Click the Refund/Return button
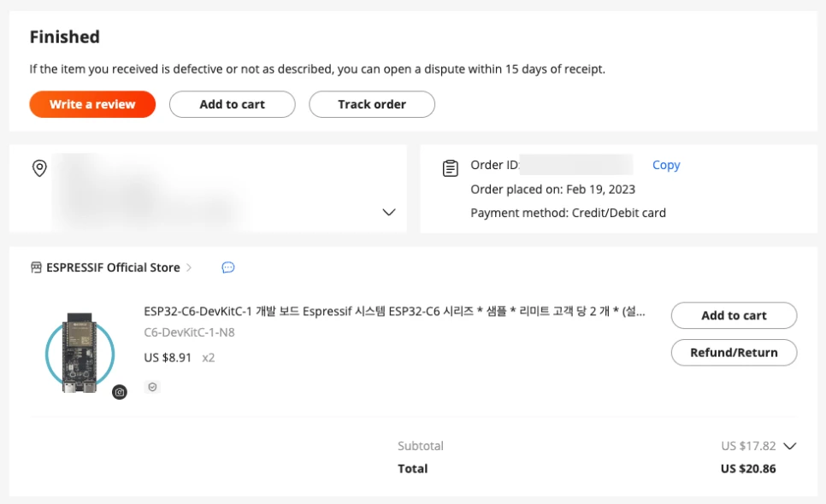Viewport: 826px width, 504px height. pos(733,352)
